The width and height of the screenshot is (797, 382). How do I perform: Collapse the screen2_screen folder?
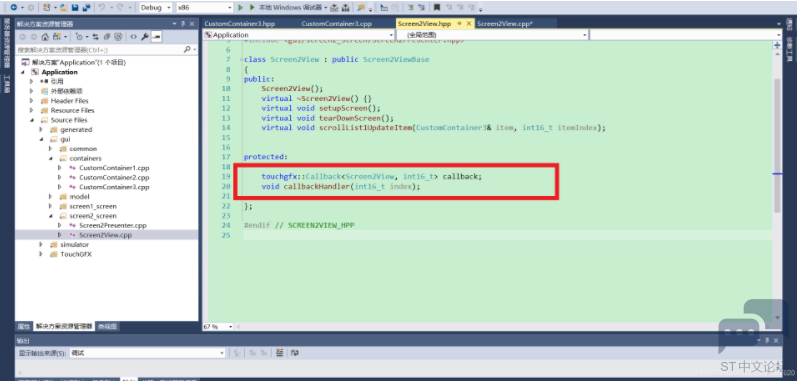pos(51,216)
